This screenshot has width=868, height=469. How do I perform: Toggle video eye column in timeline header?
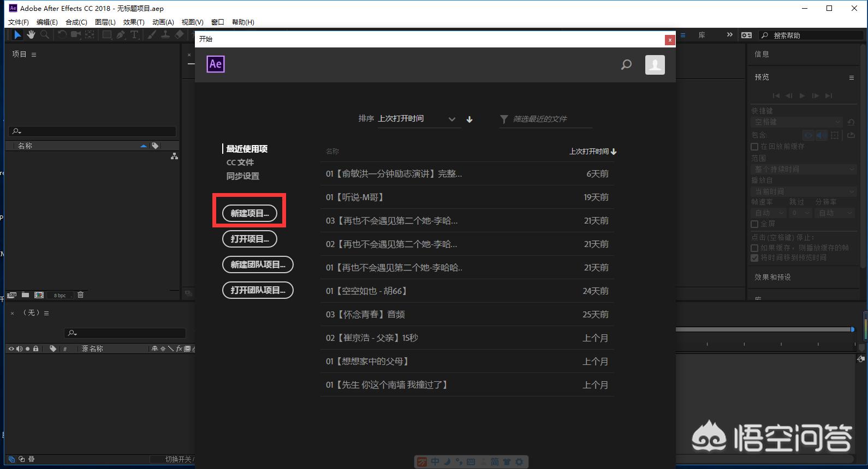coord(11,348)
